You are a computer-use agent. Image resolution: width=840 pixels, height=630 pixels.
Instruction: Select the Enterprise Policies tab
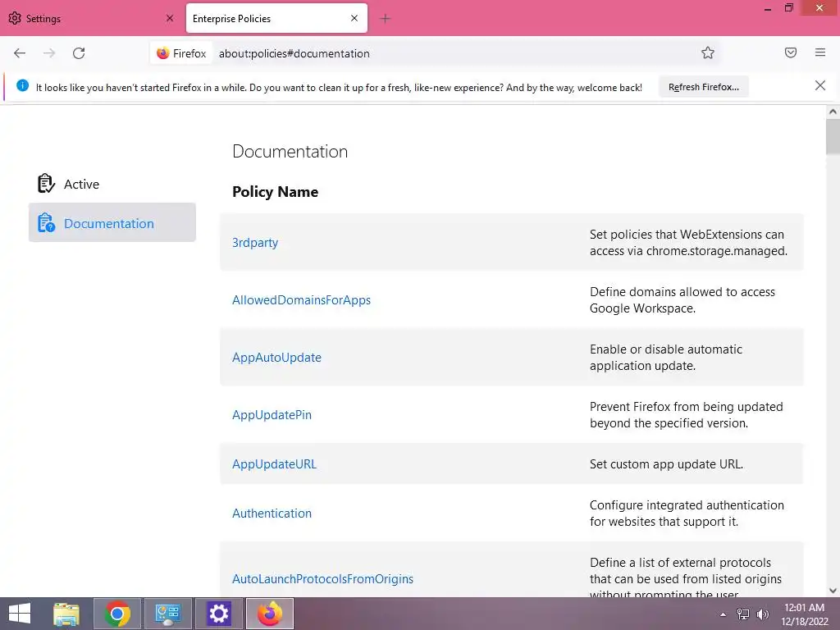[x=276, y=18]
